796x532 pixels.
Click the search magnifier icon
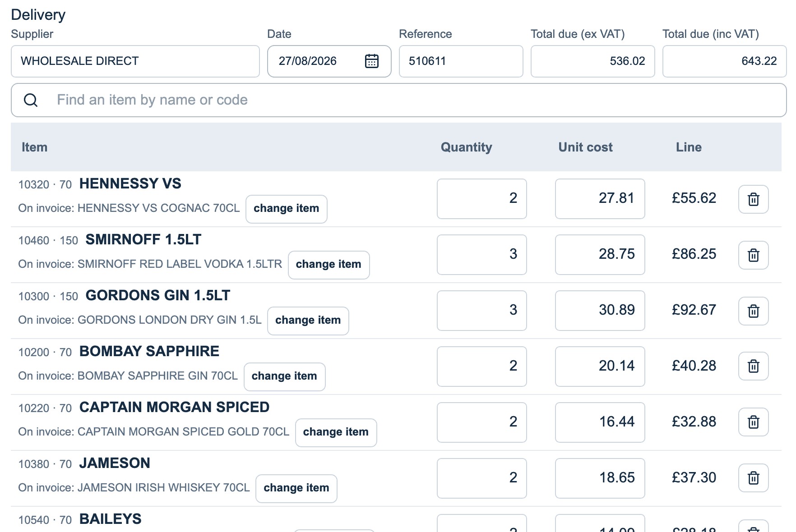click(31, 100)
